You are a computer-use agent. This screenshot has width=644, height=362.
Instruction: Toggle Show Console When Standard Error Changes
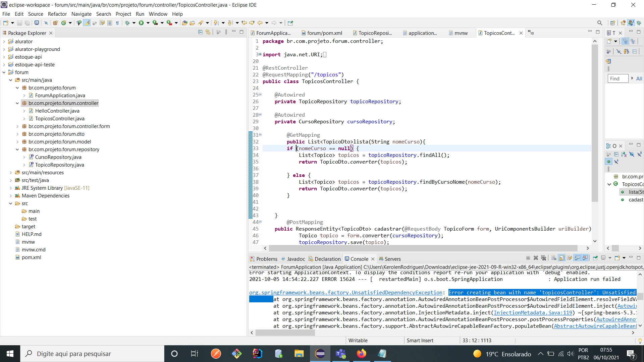pyautogui.click(x=585, y=258)
